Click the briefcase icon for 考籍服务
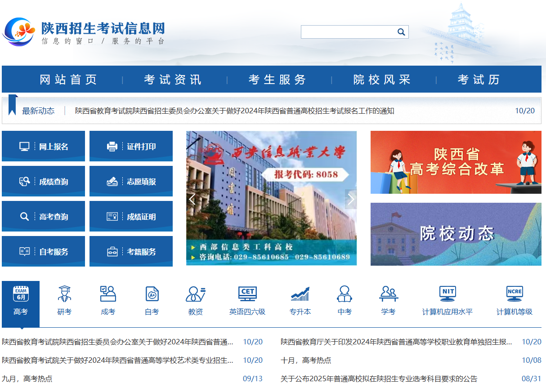Viewport: 546px width, 392px height. pos(112,252)
